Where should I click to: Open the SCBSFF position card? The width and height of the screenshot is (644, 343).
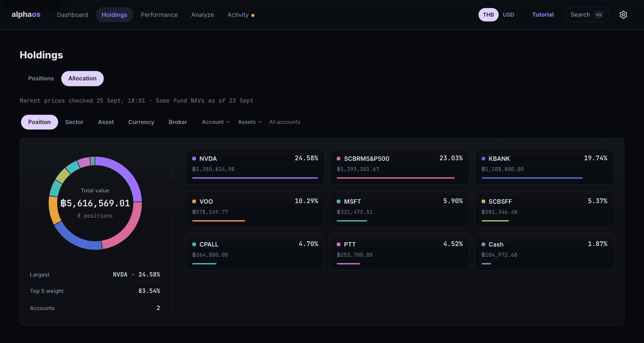point(544,209)
